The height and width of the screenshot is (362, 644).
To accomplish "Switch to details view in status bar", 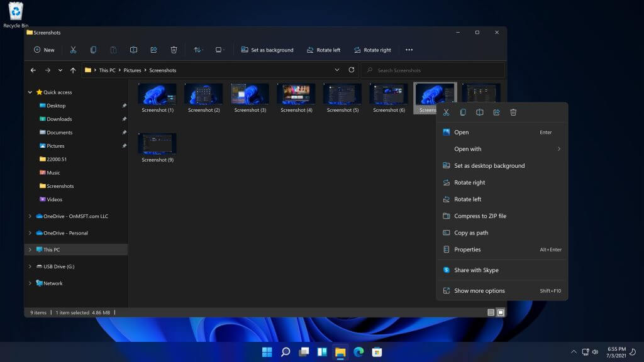I will coord(491,313).
